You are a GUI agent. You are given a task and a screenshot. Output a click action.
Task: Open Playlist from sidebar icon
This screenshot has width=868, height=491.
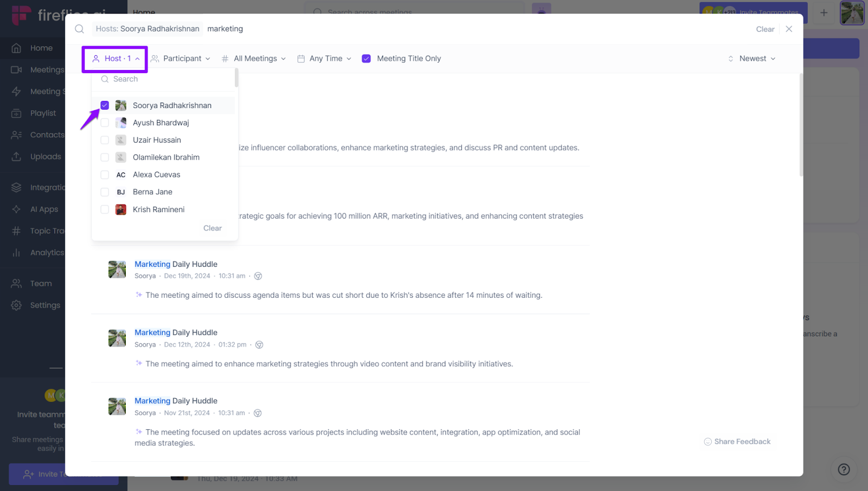(x=16, y=113)
